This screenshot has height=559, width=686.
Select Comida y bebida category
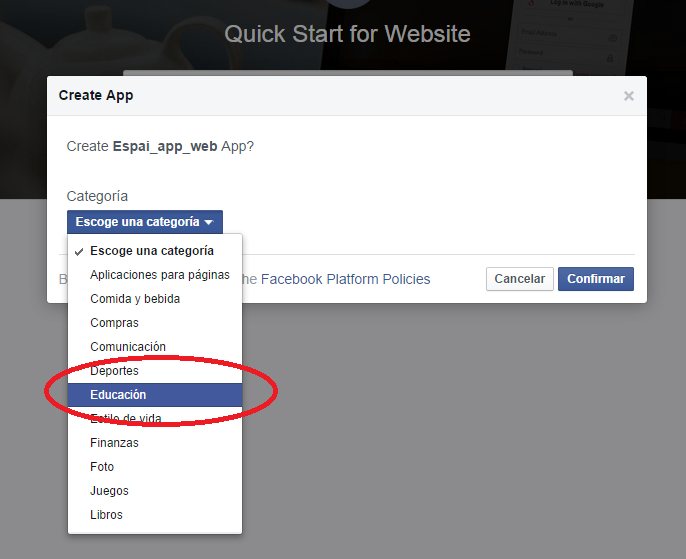(x=135, y=299)
